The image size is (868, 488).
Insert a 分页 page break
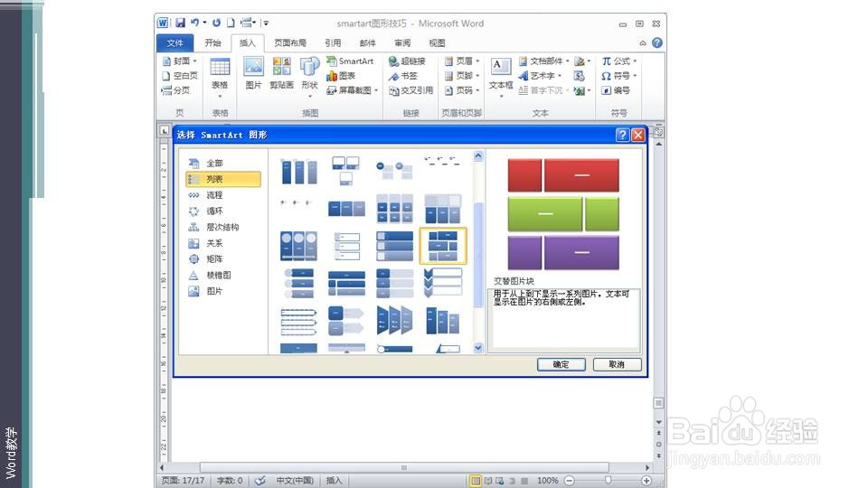175,90
